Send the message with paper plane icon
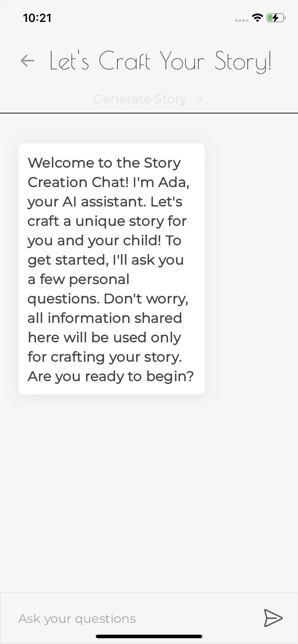 (x=273, y=618)
